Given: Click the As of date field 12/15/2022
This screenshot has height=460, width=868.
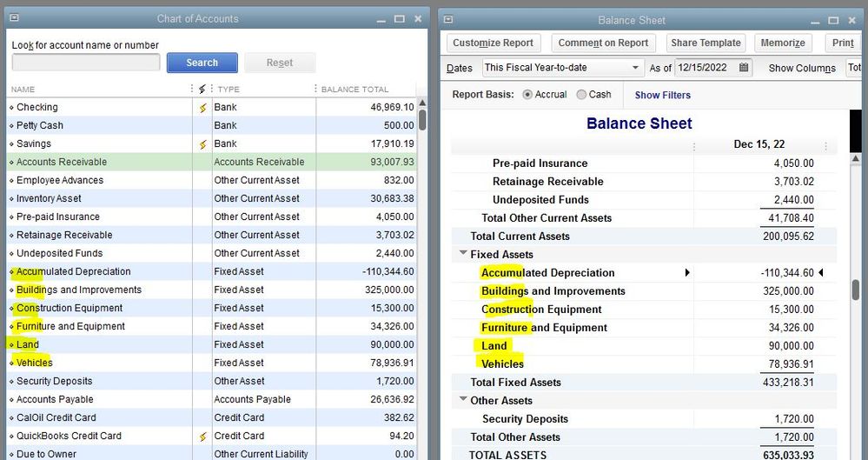Looking at the screenshot, I should point(706,68).
